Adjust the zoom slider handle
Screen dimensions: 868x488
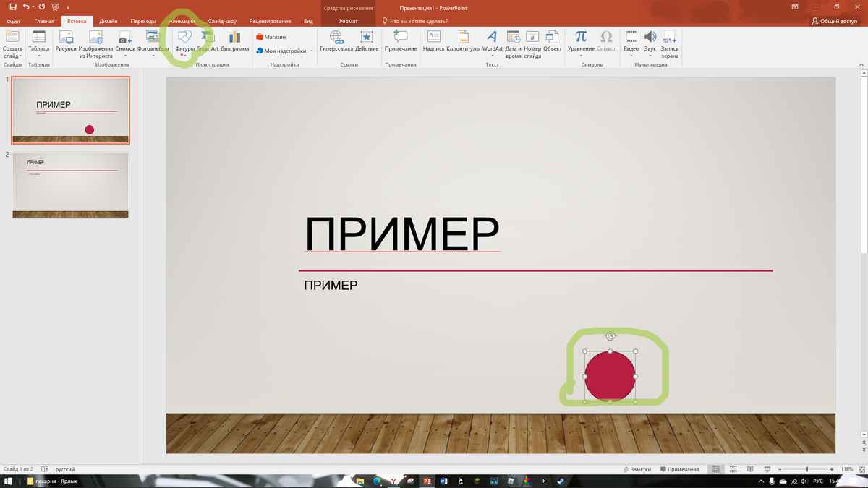[x=807, y=469]
